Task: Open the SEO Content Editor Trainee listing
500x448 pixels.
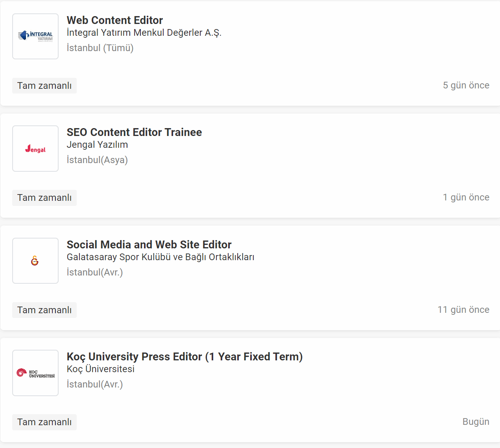Action: point(134,132)
